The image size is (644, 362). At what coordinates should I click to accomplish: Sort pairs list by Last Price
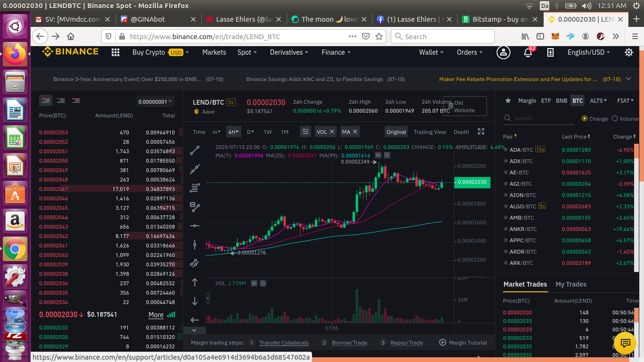576,137
